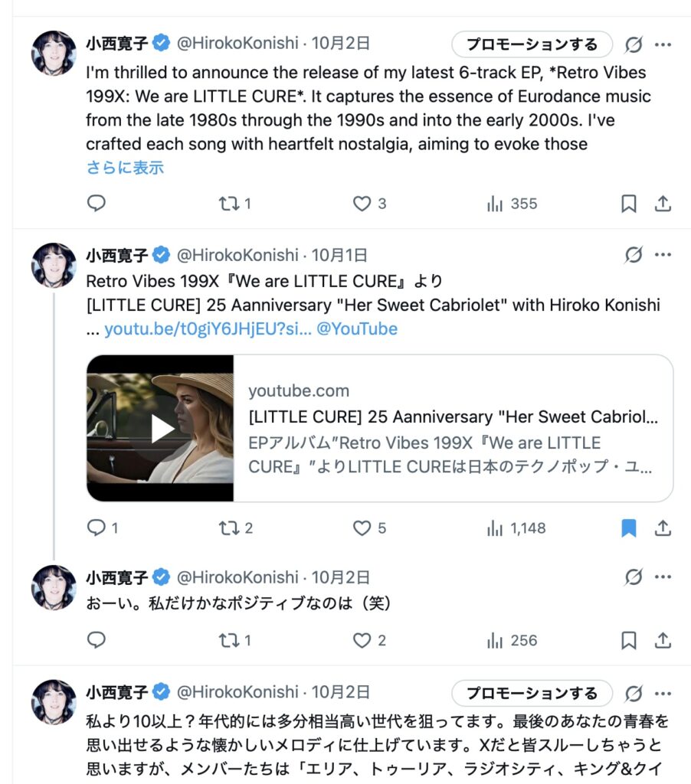Image resolution: width=691 pixels, height=784 pixels.
Task: Bookmark the EP announcement post
Action: pyautogui.click(x=628, y=204)
